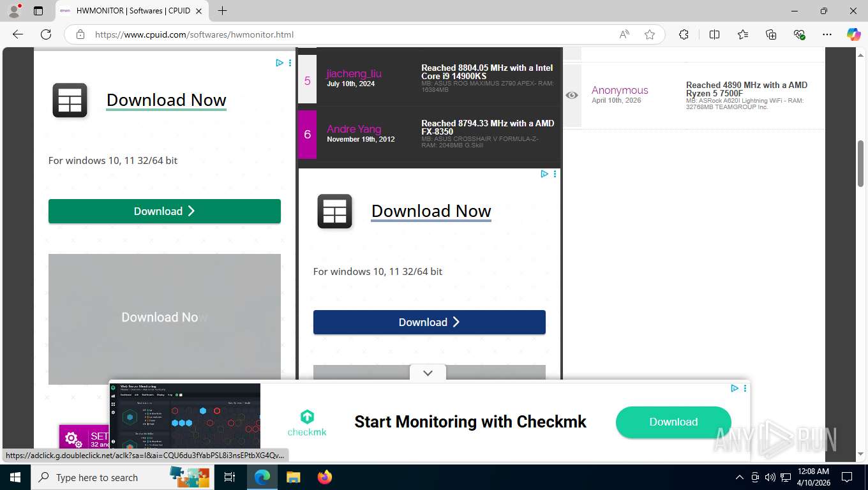Activate Read aloud in address bar

(x=624, y=34)
